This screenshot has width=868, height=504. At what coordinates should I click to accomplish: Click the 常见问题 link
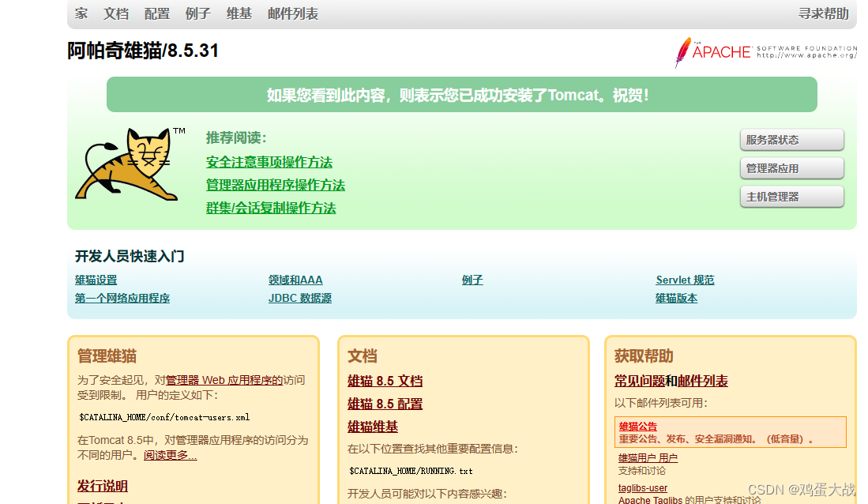[x=640, y=381]
